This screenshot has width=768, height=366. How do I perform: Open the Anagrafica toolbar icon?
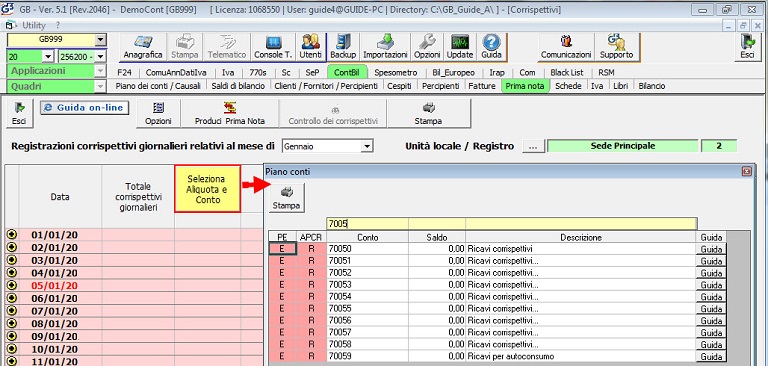[x=143, y=48]
